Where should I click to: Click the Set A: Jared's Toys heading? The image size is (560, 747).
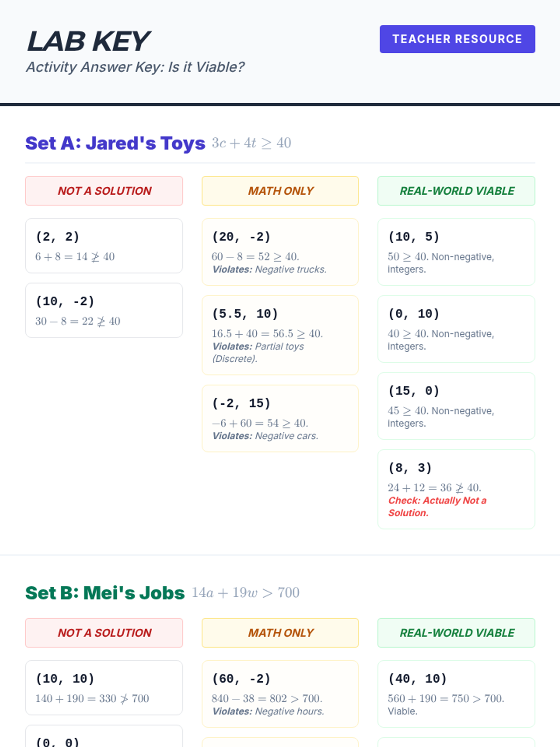115,143
